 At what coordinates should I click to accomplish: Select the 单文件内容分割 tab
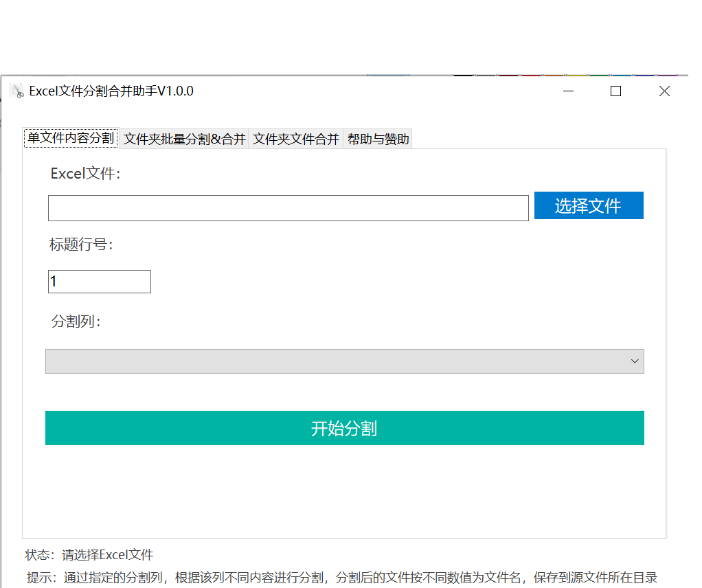[x=70, y=137]
